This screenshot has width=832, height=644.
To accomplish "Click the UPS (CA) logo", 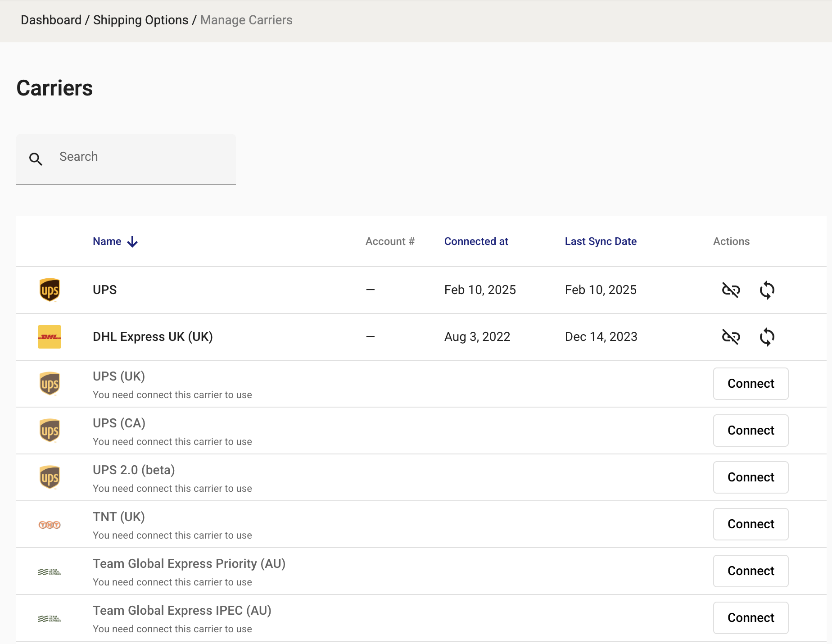I will [50, 431].
